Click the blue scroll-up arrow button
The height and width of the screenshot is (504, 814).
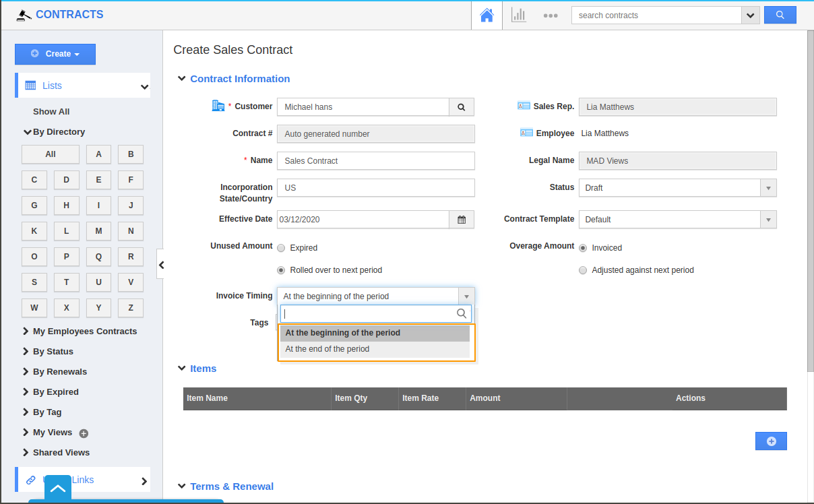58,489
